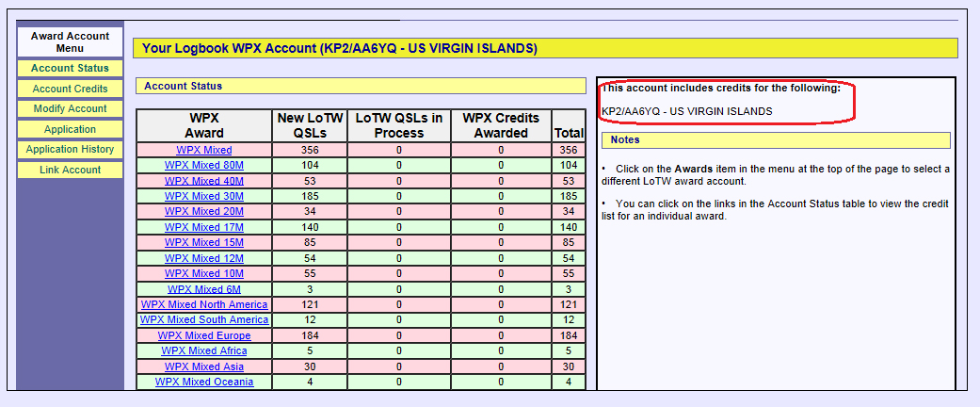Open the WPX Mixed 15M link
This screenshot has height=407, width=980.
point(203,243)
